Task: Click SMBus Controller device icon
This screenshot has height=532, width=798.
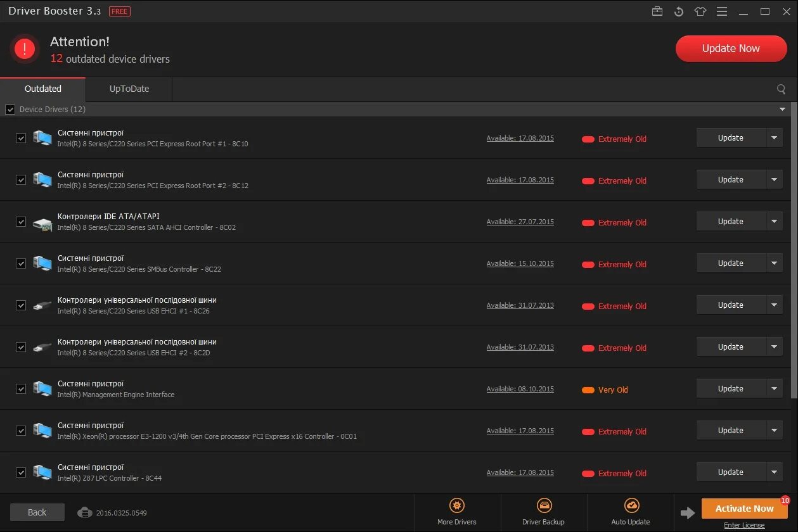Action: [42, 263]
